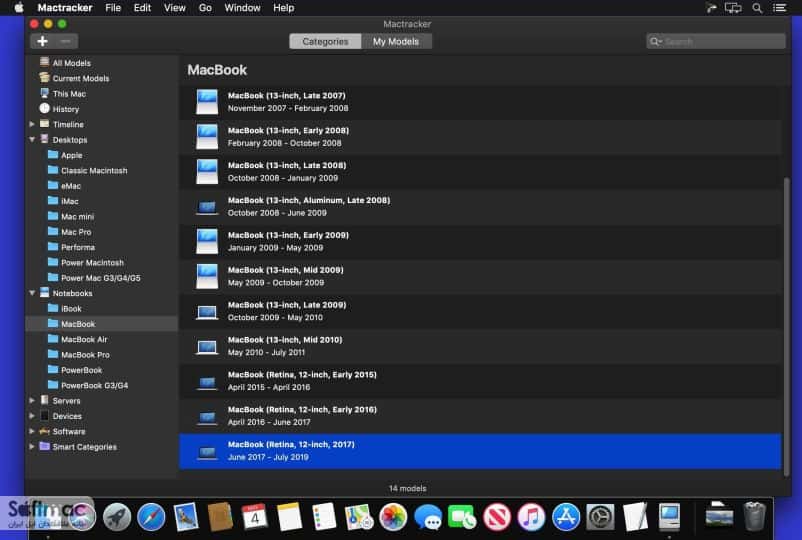Open the Mac Pro folder icon
Screen dimensions: 802x540
click(x=53, y=231)
